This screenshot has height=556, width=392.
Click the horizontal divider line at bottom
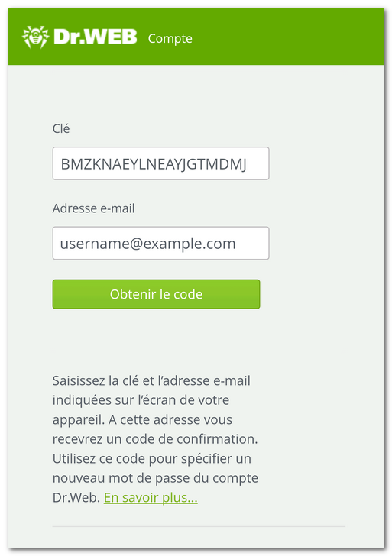[199, 526]
